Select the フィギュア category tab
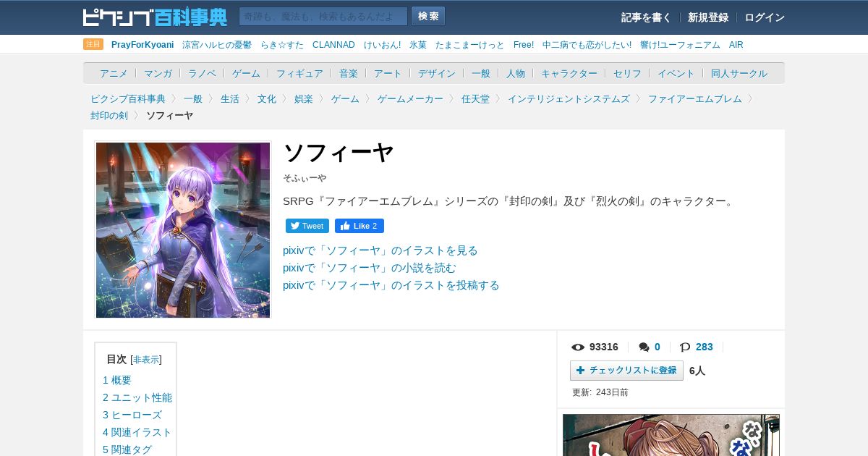 299,73
